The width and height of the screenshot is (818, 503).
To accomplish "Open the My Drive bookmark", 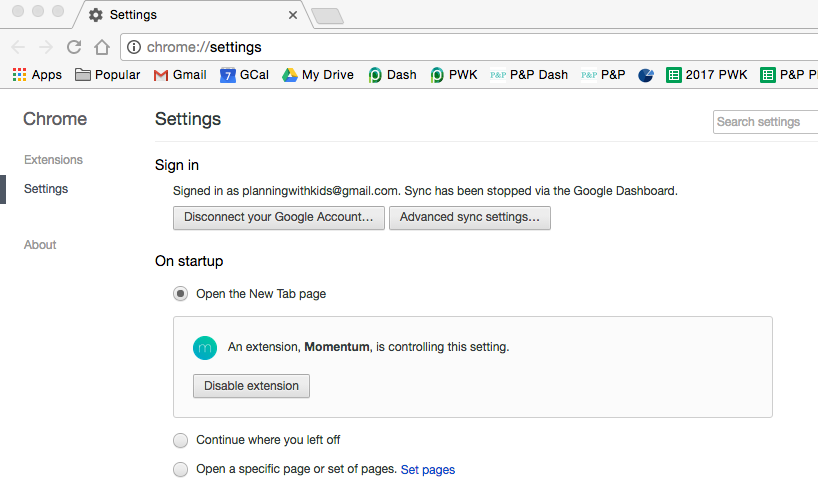I will pos(317,75).
